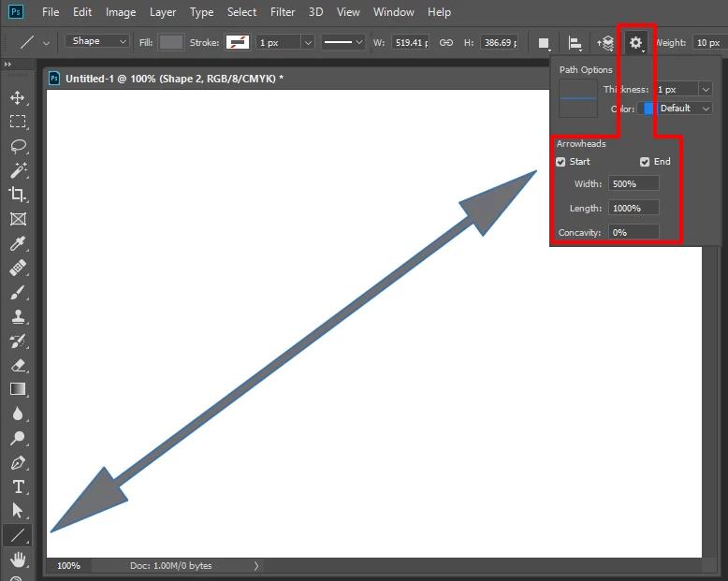Click the shape H height field

[x=500, y=43]
